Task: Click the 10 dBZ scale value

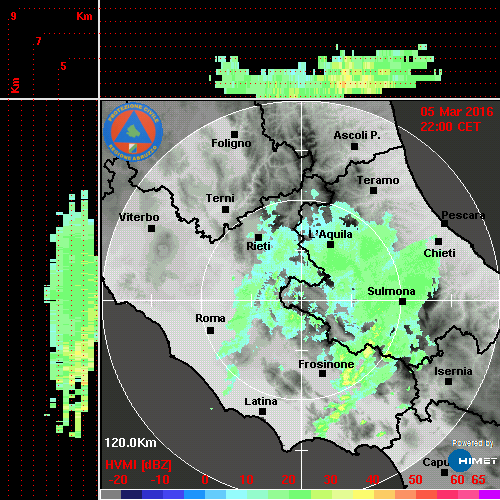Action: pyautogui.click(x=247, y=480)
